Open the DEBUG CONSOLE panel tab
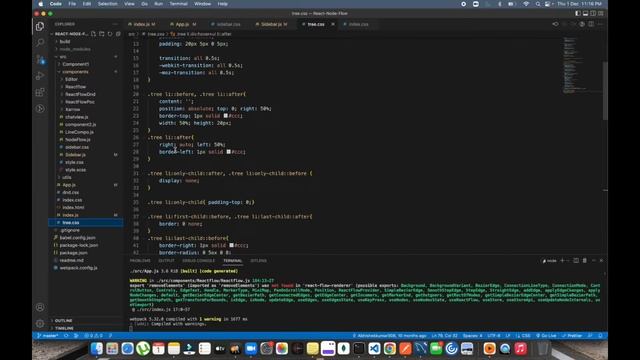This screenshot has width=640, height=360. click(x=198, y=260)
